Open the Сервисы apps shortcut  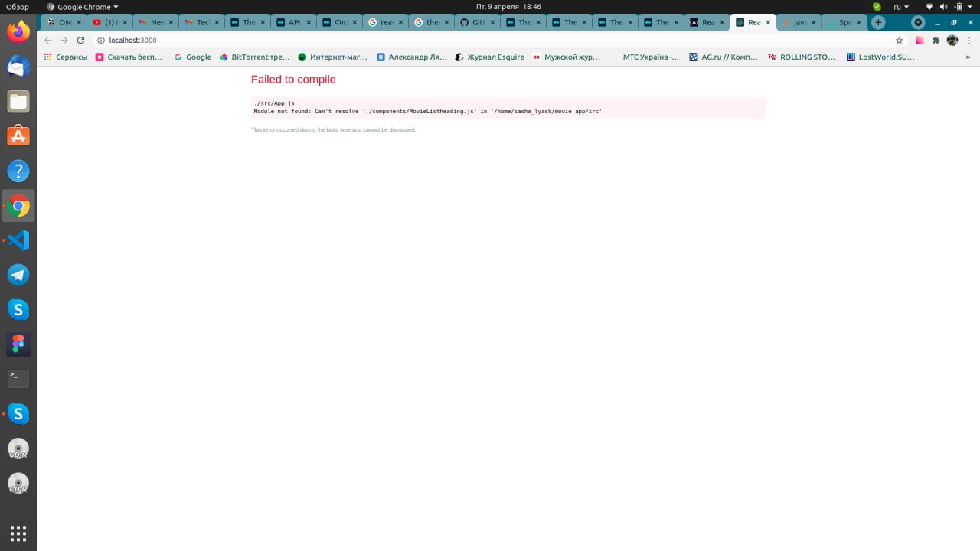point(66,57)
